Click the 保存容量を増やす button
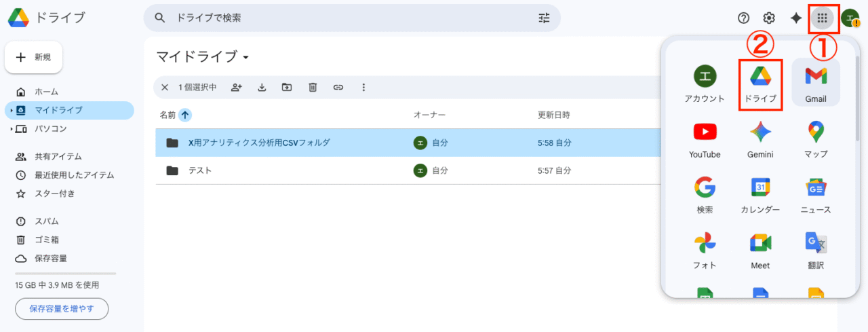Viewport: 868px width, 332px height. click(62, 309)
